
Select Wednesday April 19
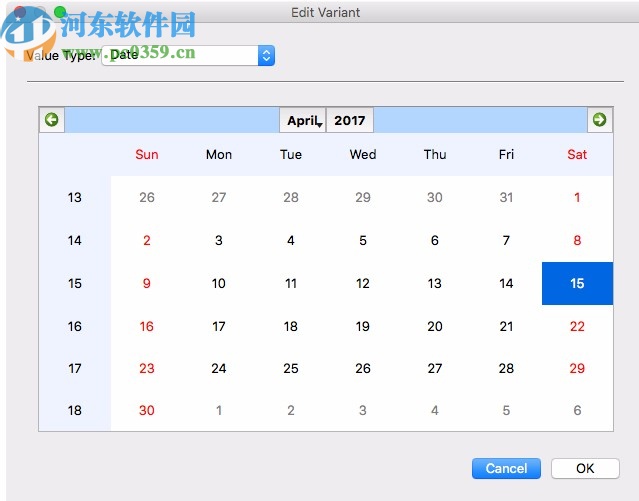coord(363,326)
